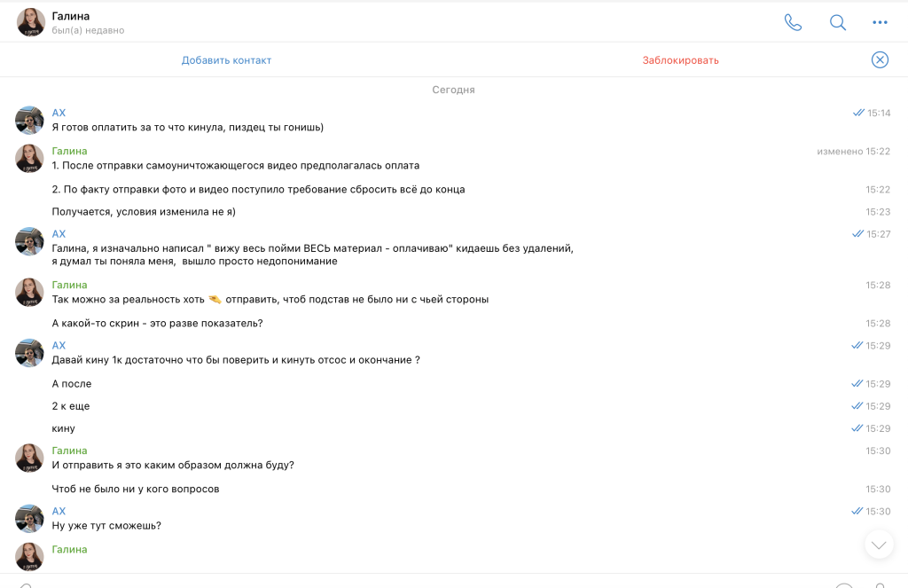Open Галина's profile photo in header
This screenshot has width=908, height=588.
[x=31, y=22]
